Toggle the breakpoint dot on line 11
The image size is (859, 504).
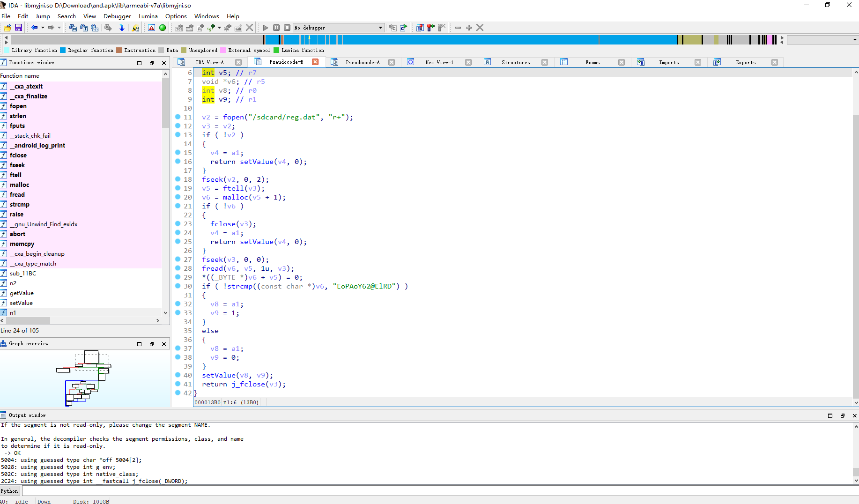pyautogui.click(x=178, y=117)
